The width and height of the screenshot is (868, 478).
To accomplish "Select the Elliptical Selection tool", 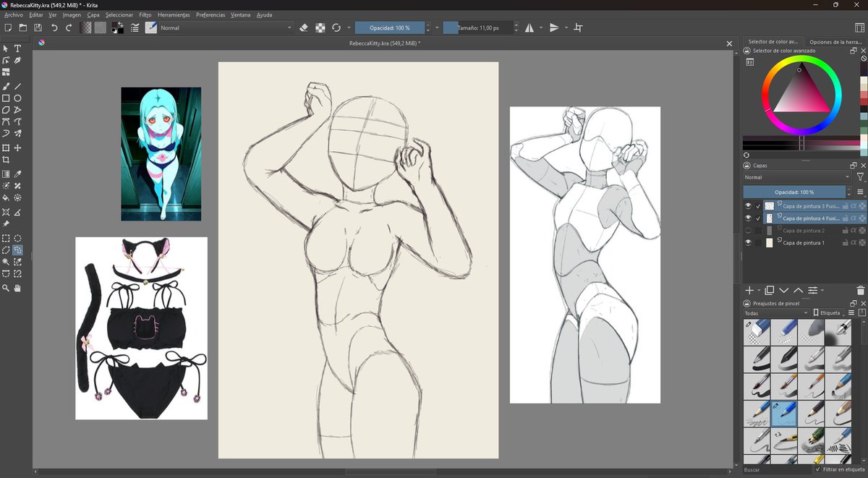I will [17, 238].
